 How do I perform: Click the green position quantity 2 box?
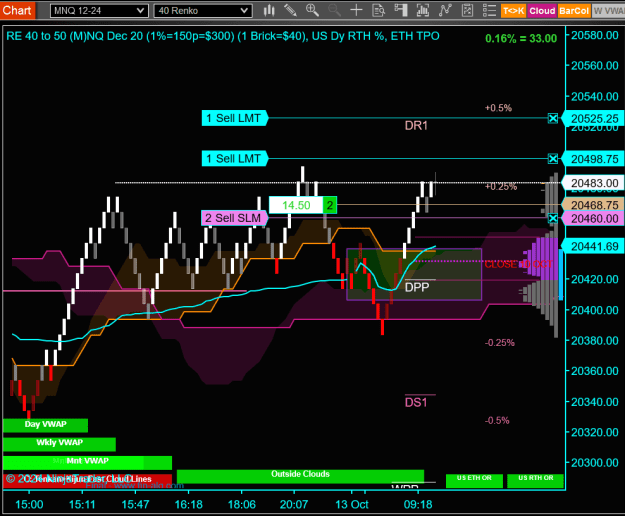pos(330,205)
